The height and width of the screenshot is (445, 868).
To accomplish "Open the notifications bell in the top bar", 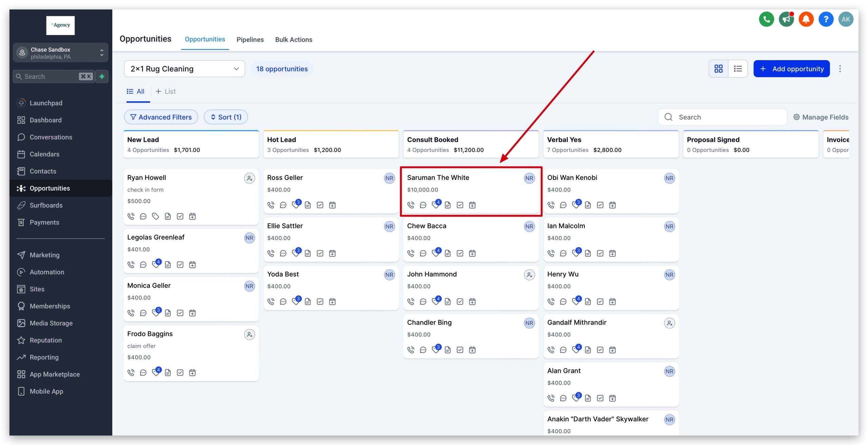I will (x=806, y=19).
